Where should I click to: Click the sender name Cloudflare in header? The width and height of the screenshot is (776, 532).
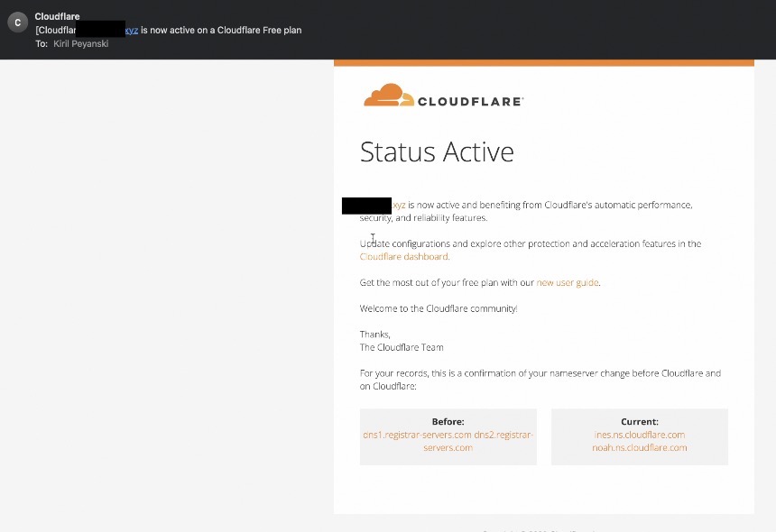click(57, 16)
